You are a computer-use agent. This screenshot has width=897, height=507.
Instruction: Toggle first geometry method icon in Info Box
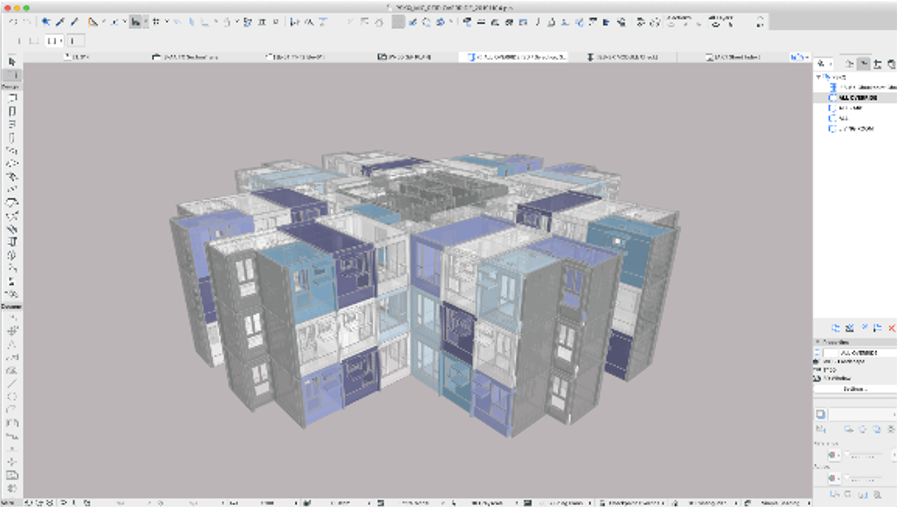(20, 41)
